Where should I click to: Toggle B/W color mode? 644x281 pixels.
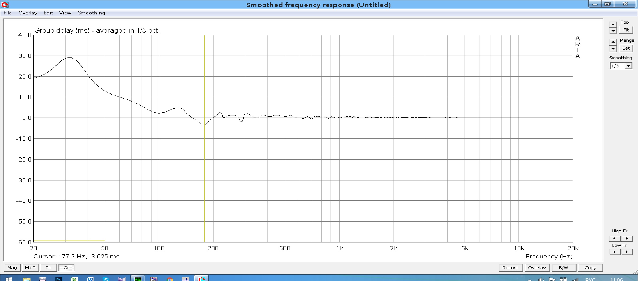click(x=563, y=268)
